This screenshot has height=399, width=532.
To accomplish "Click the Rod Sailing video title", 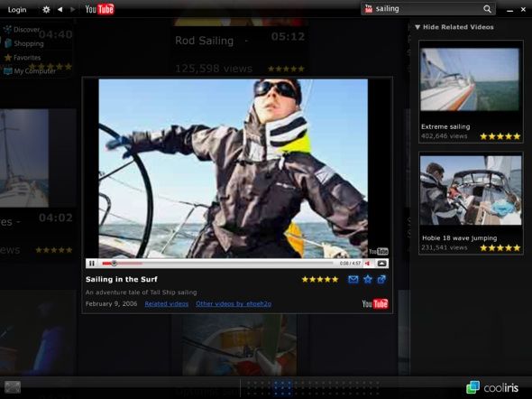I will tap(205, 41).
